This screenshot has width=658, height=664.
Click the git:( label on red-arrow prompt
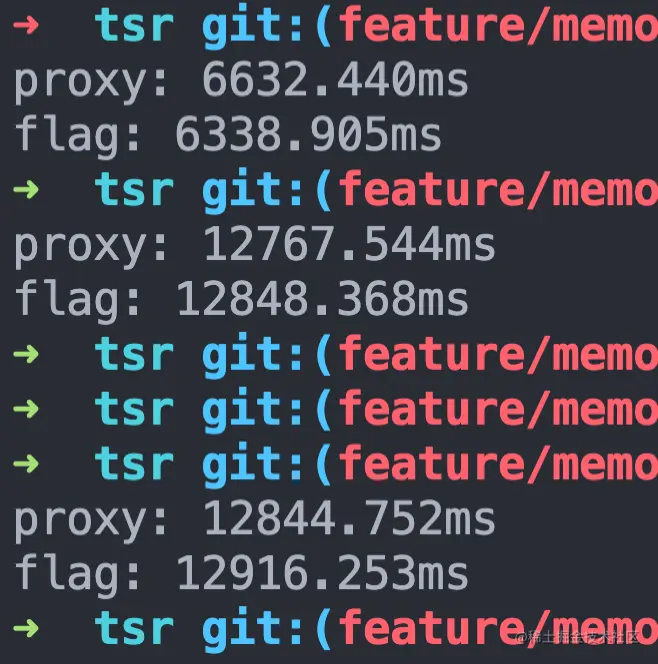pos(267,26)
